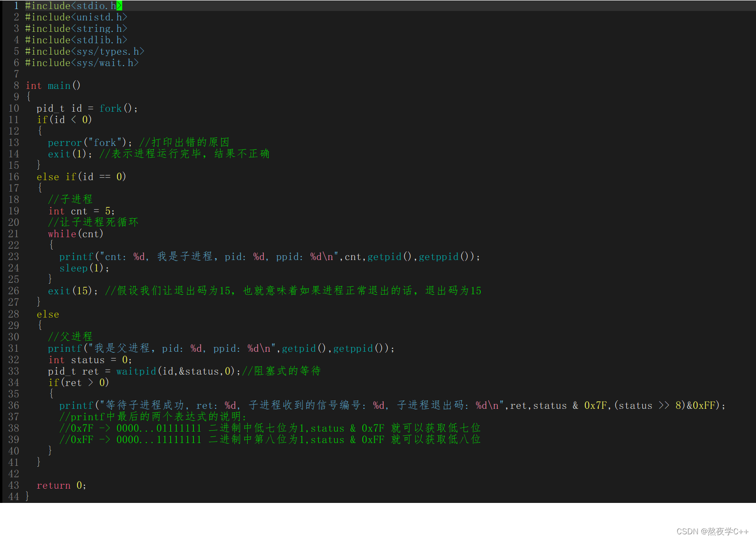
Task: Click the 'else' keyword on line 28
Action: (x=48, y=314)
